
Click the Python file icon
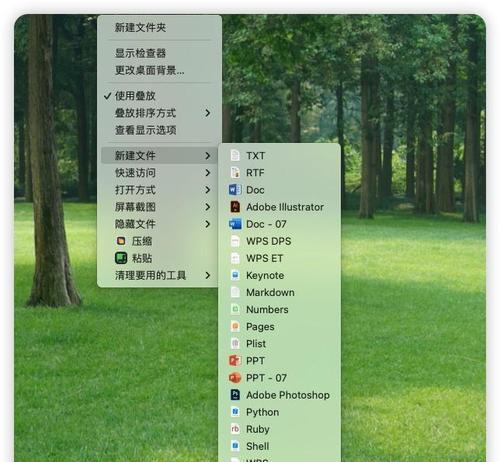pyautogui.click(x=235, y=412)
